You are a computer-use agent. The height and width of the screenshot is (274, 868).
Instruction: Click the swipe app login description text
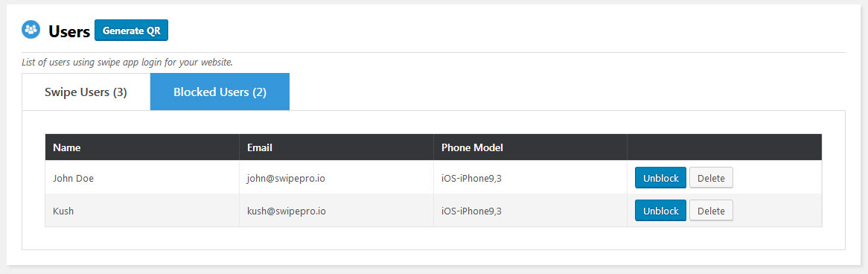coord(127,62)
